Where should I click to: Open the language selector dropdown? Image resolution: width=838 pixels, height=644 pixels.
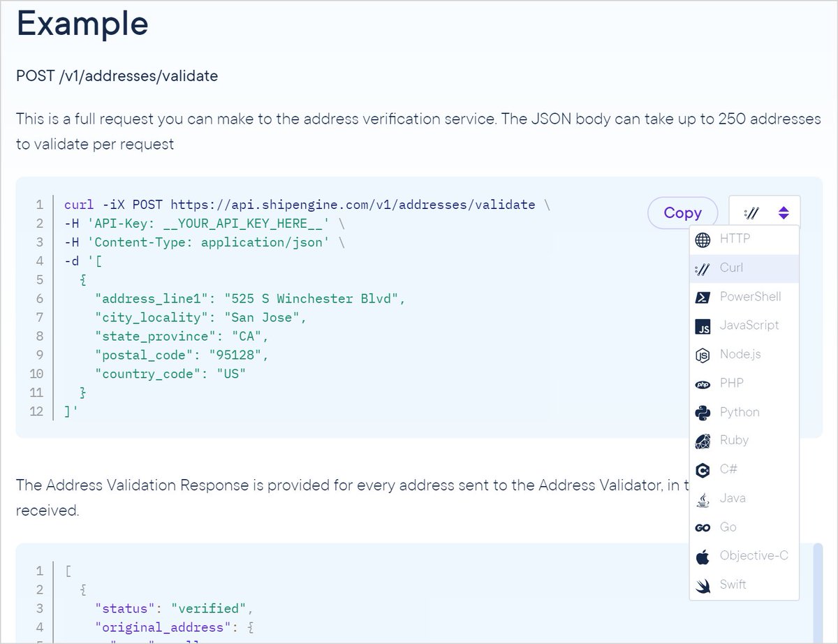click(765, 213)
